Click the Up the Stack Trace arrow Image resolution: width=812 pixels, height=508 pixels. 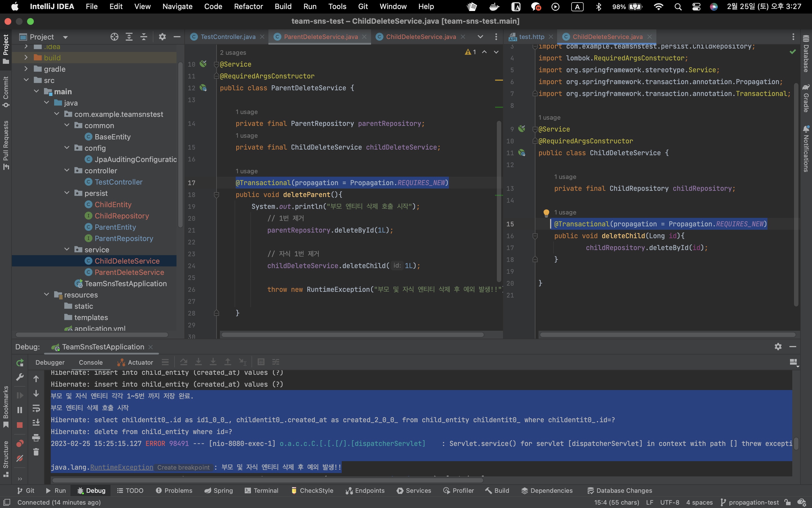36,379
